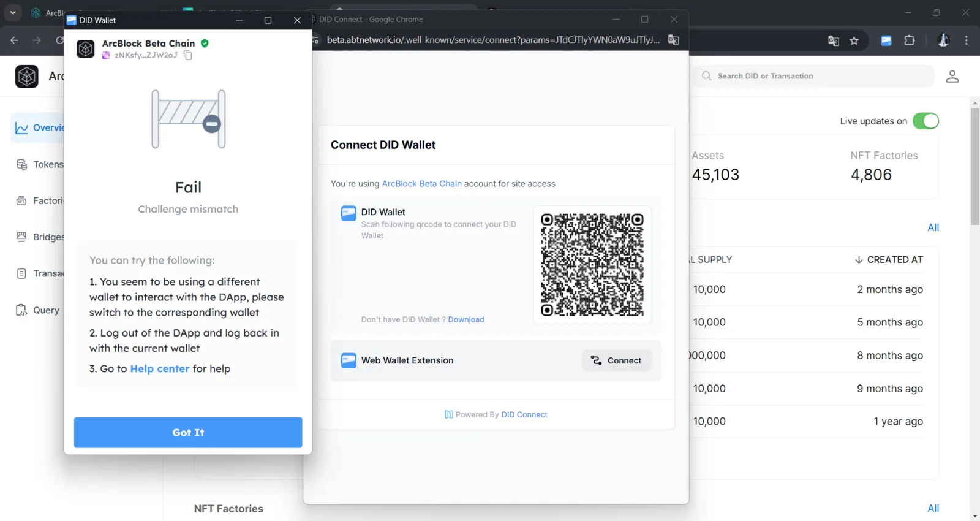Click the site info icon in popup address bar

coord(315,40)
